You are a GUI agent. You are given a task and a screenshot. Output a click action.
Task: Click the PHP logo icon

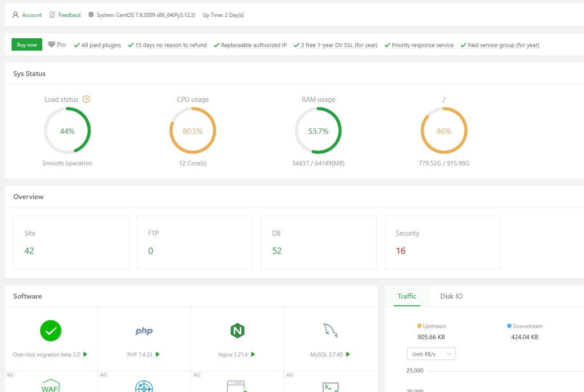(144, 331)
